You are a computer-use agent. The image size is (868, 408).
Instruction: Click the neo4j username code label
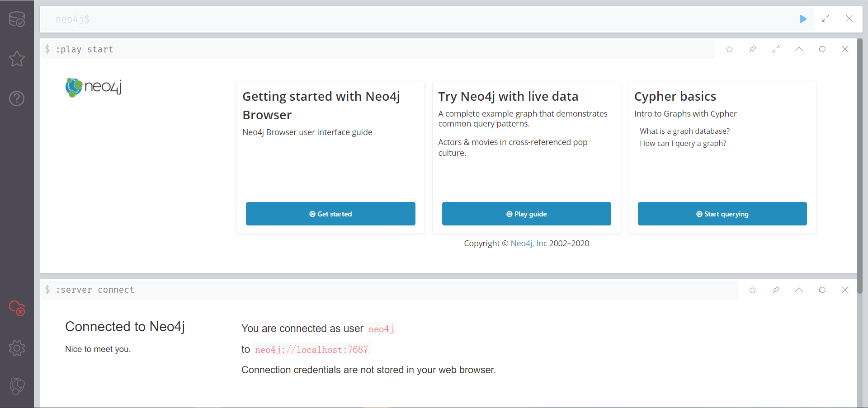click(x=381, y=329)
